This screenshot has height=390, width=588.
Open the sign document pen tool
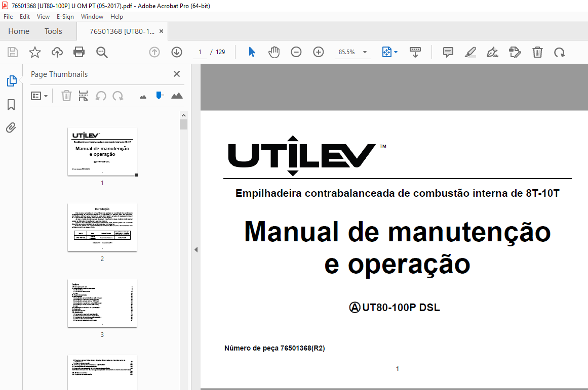point(492,52)
